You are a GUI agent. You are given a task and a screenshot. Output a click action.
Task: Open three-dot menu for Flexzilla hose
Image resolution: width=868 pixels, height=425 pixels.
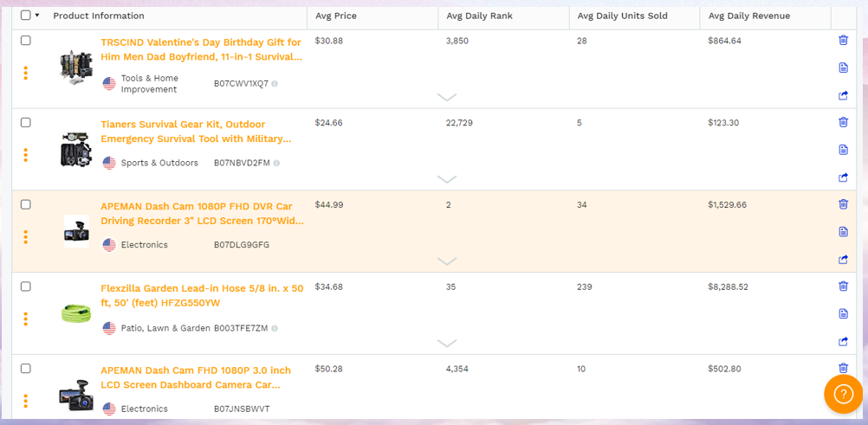point(26,319)
